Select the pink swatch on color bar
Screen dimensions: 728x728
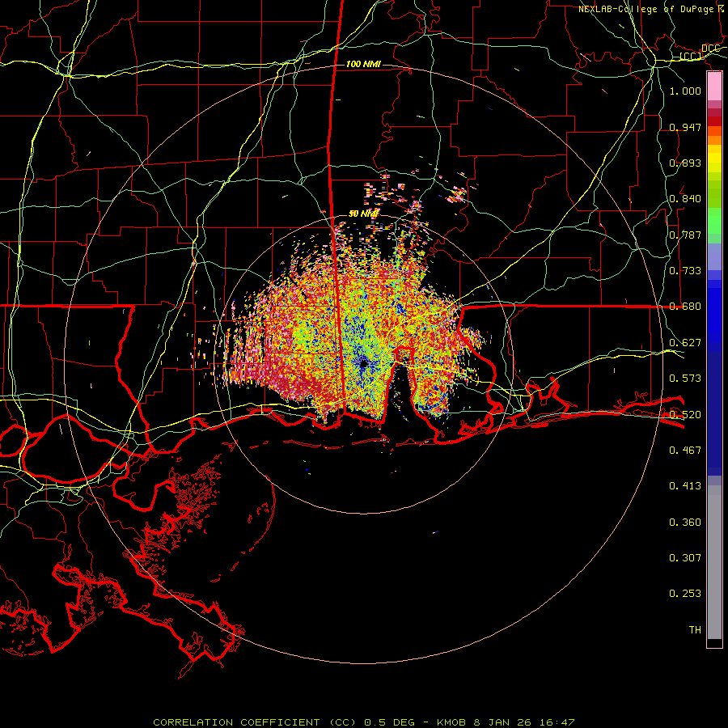[x=714, y=87]
